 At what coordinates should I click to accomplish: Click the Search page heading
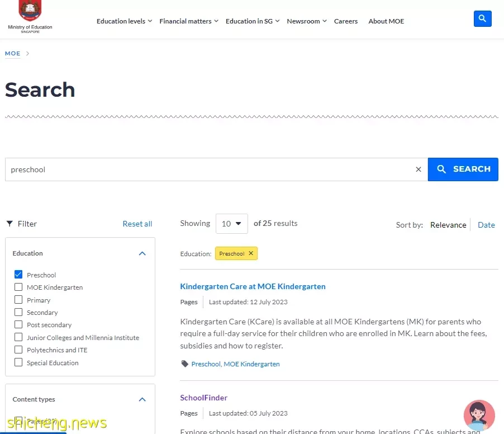coord(40,89)
